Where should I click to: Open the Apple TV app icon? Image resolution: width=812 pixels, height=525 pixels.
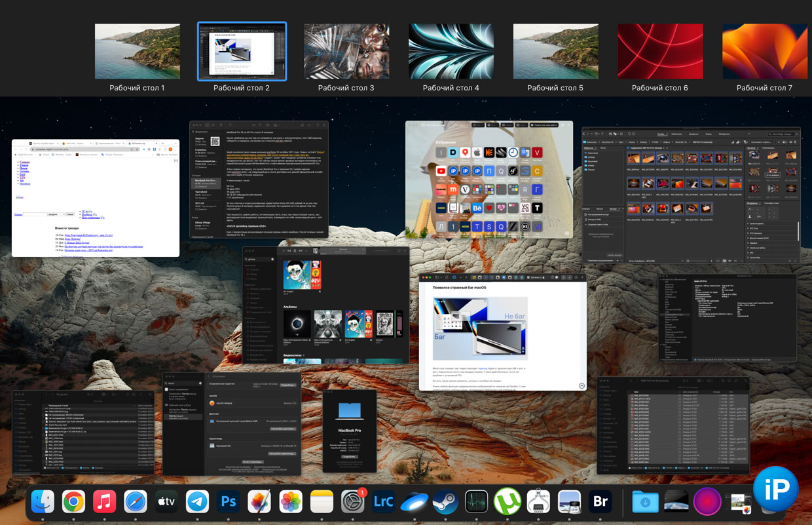point(166,502)
